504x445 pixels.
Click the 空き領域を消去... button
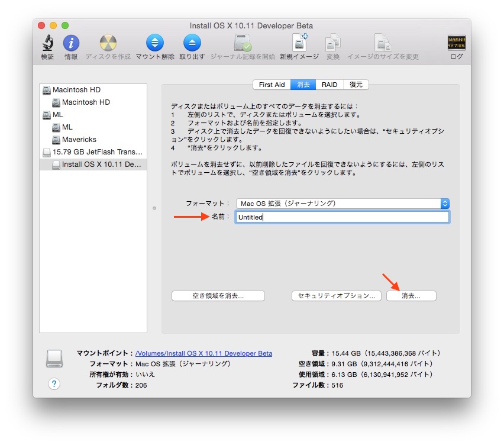tap(218, 296)
